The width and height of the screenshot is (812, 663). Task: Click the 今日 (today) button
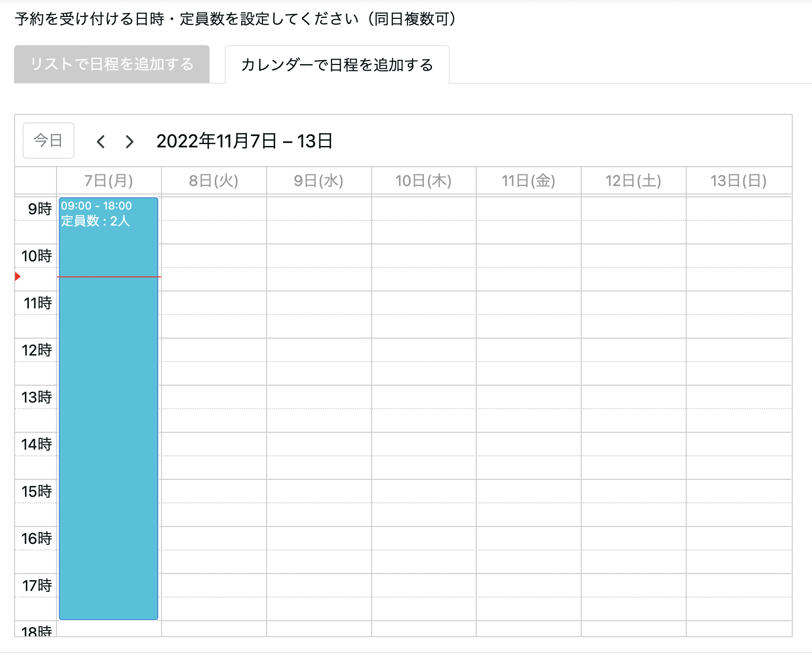coord(49,141)
